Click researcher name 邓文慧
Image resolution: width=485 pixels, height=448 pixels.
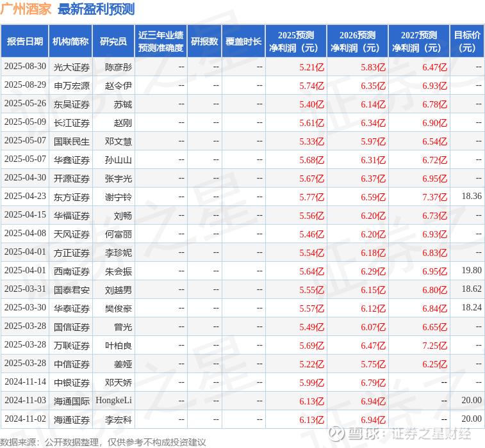(118, 141)
